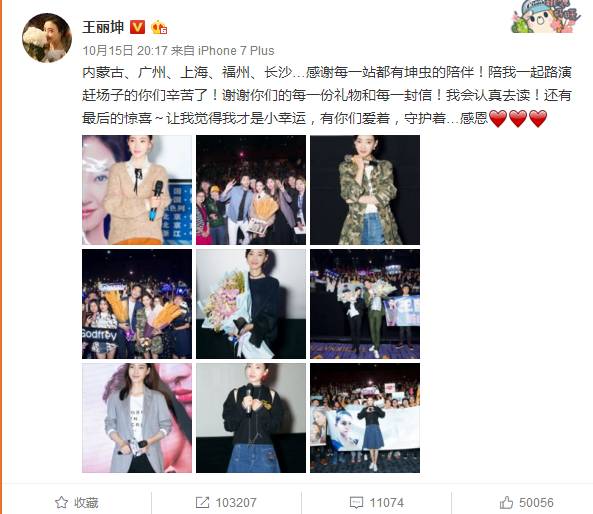The width and height of the screenshot is (593, 514).
Task: Open the 10月15日 20:17 timestamp link
Action: 125,50
